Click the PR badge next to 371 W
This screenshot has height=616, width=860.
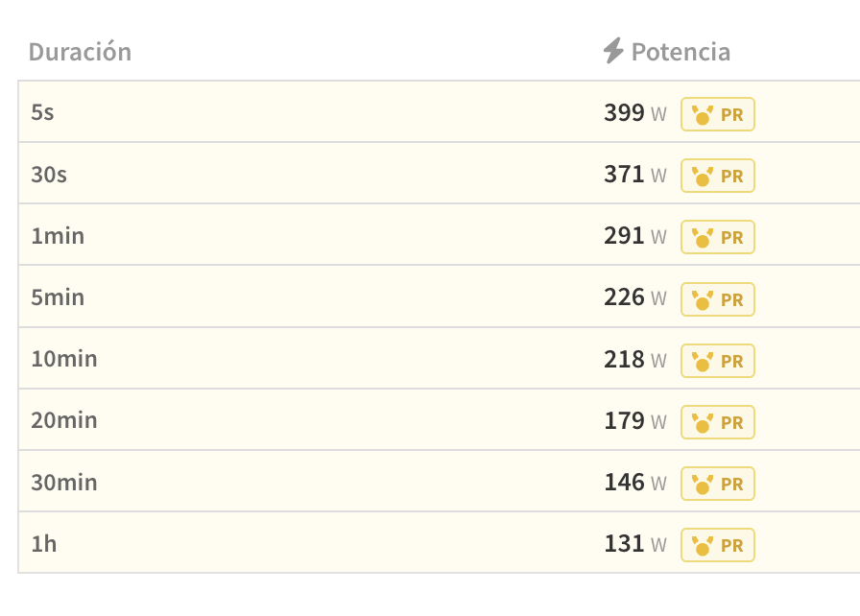point(718,176)
